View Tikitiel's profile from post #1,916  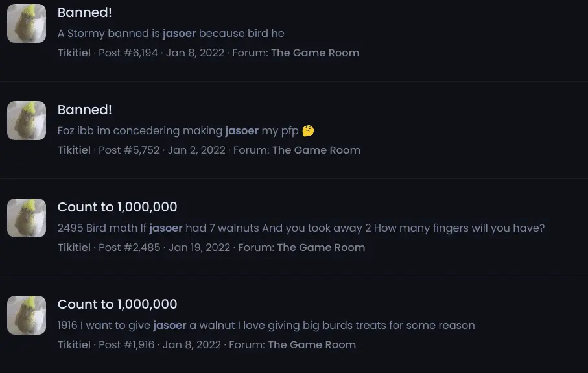(x=74, y=345)
